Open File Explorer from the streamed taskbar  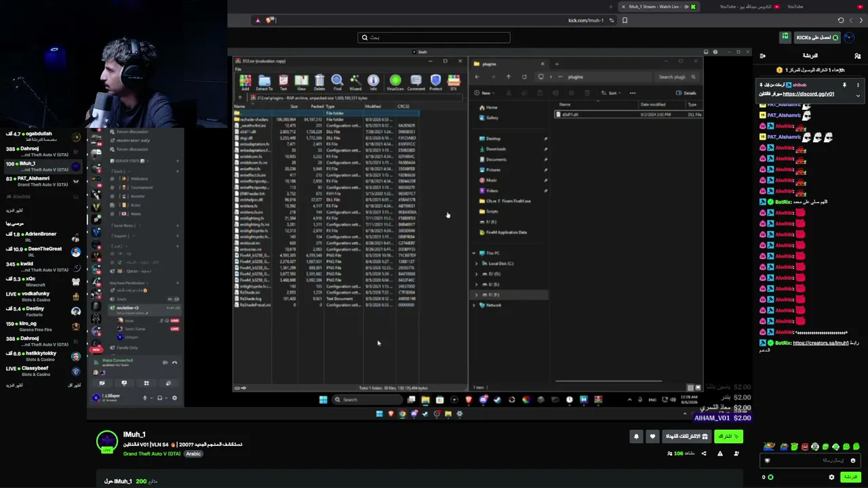coord(425,399)
